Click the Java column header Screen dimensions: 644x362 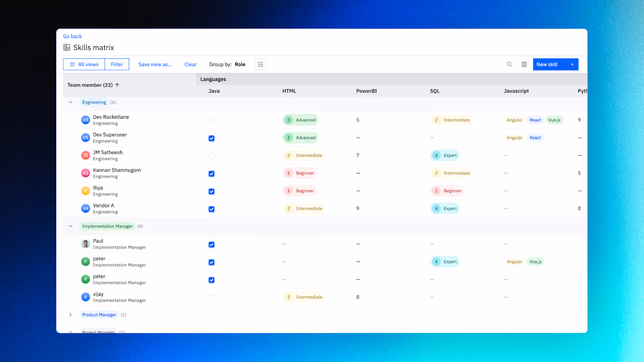[x=214, y=91]
